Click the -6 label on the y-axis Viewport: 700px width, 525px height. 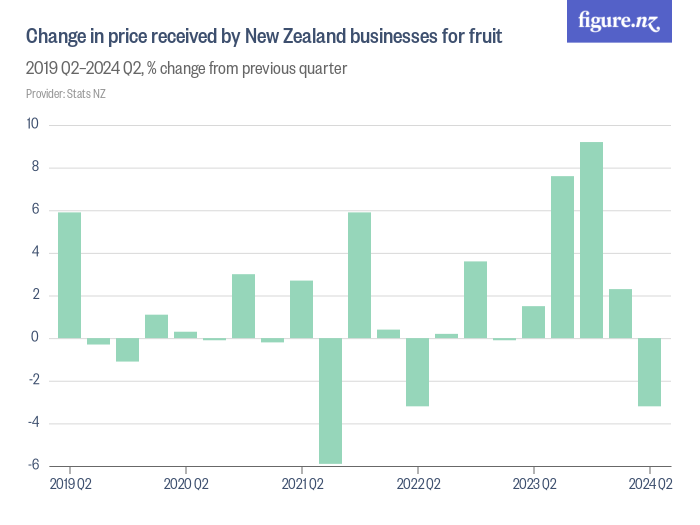pos(33,465)
